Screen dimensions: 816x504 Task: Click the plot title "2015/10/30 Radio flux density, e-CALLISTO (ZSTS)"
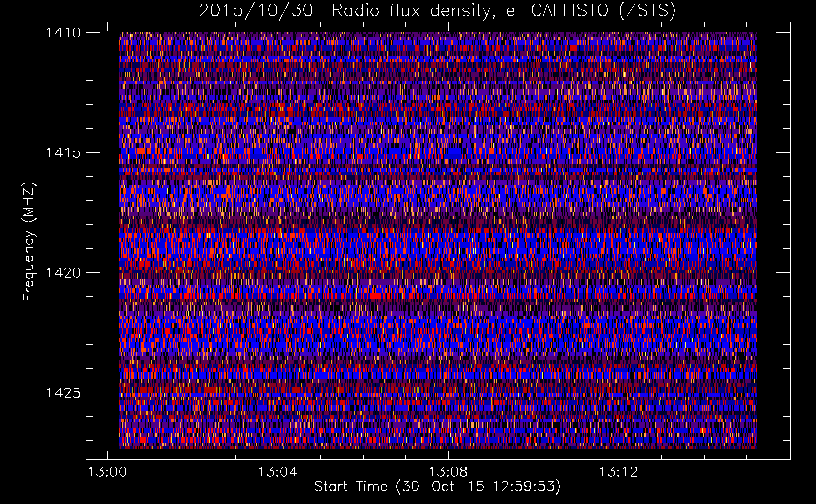(x=437, y=11)
